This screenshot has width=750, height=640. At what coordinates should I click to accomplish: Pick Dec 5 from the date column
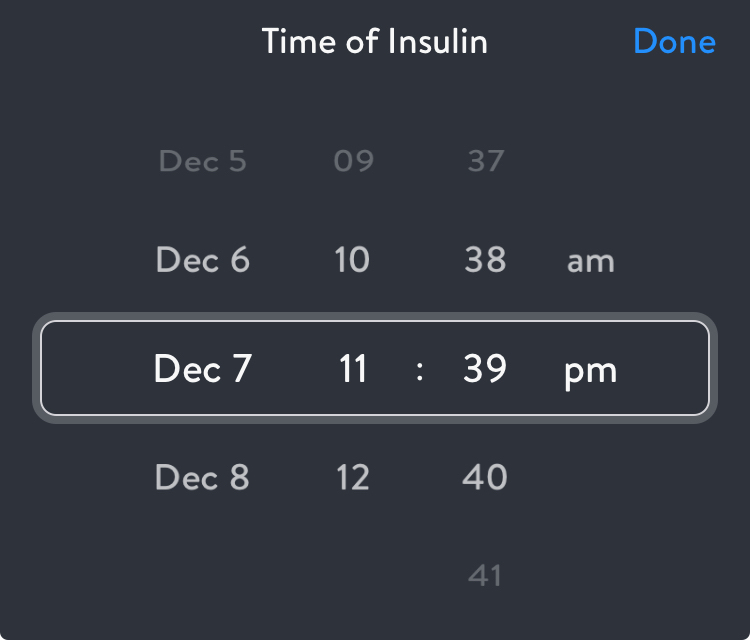tap(203, 161)
